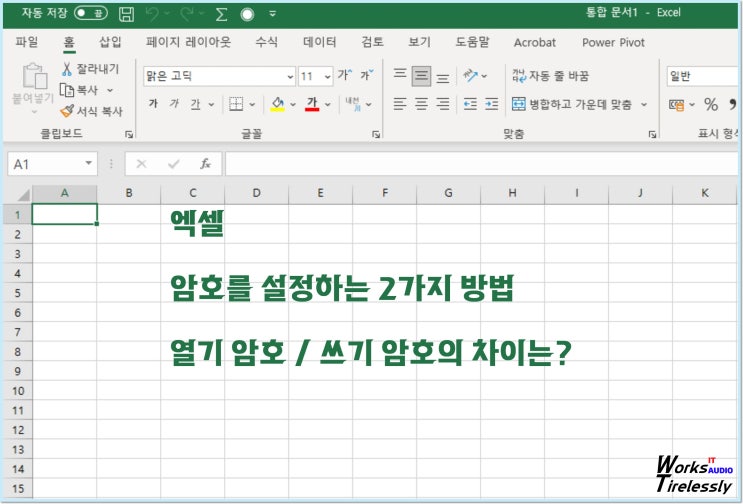Viewport: 743px width, 504px height.
Task: Open the 페이지 레이아웃 tab
Action: (188, 42)
